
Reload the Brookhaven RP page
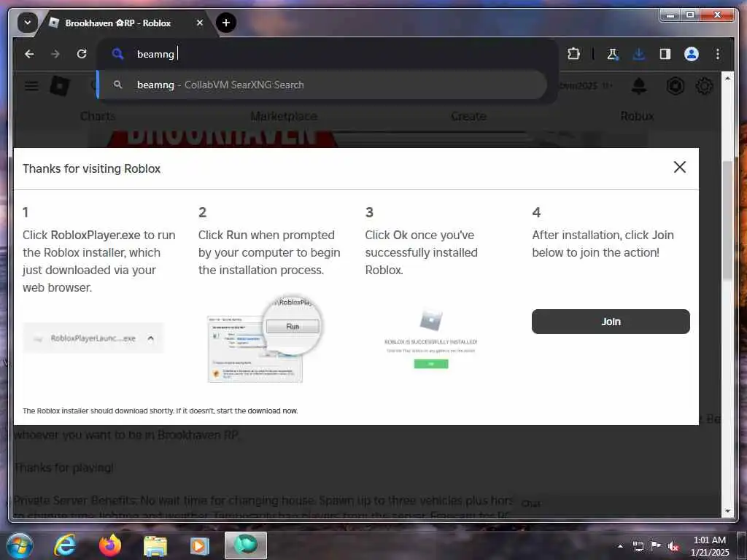[x=82, y=54]
